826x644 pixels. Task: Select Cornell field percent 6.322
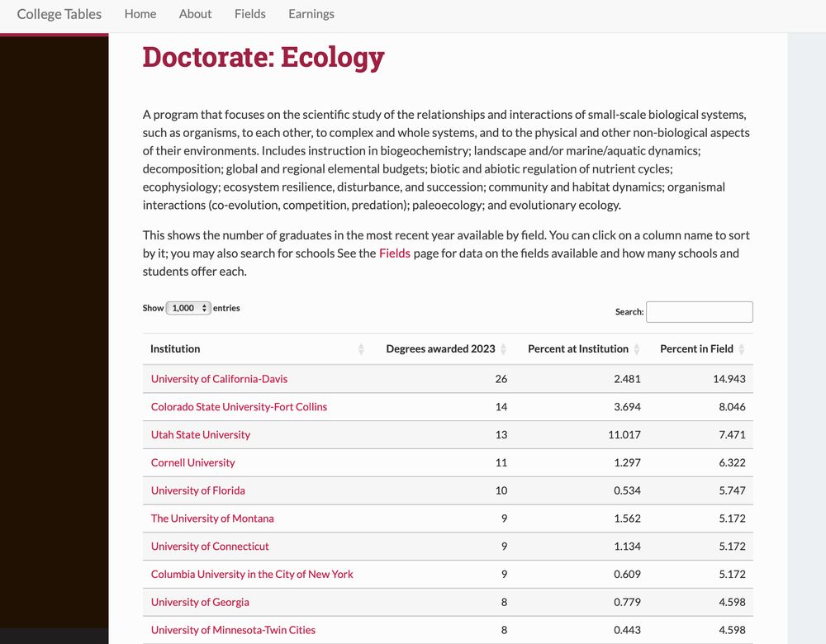click(x=732, y=463)
